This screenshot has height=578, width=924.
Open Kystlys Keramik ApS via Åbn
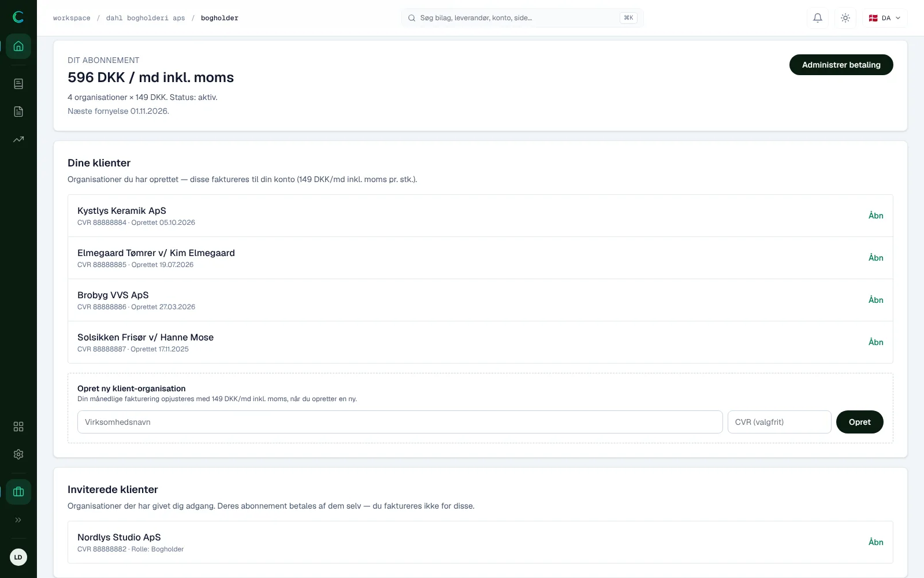(875, 216)
